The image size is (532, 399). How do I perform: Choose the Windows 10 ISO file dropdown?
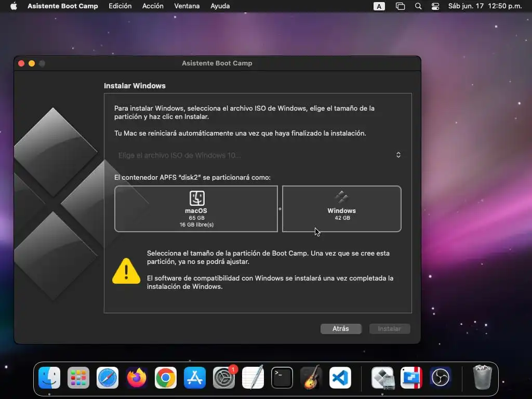[259, 155]
